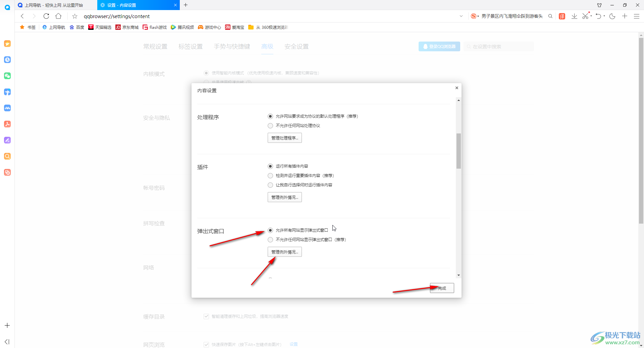Screen dimensions: 644x348
Task: Click dialog scrollbar up arrow
Action: coord(459,100)
